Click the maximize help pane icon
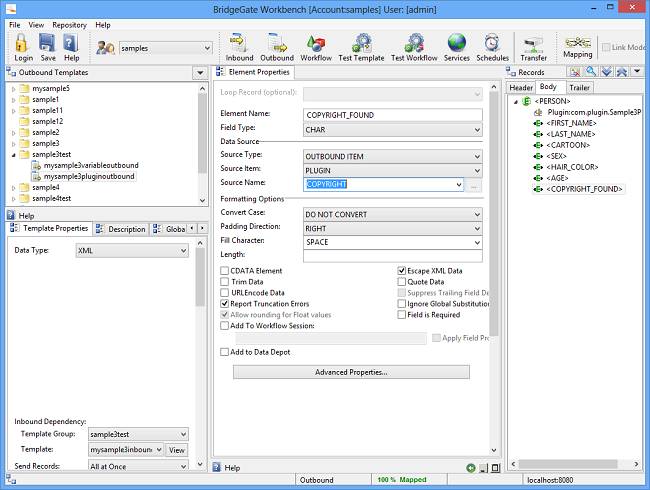This screenshot has width=650, height=490. [495, 468]
